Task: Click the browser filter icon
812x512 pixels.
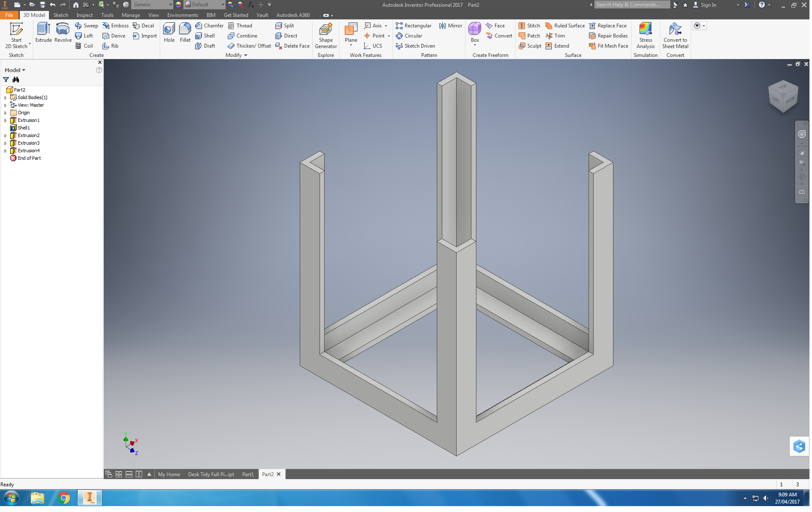Action: tap(6, 80)
